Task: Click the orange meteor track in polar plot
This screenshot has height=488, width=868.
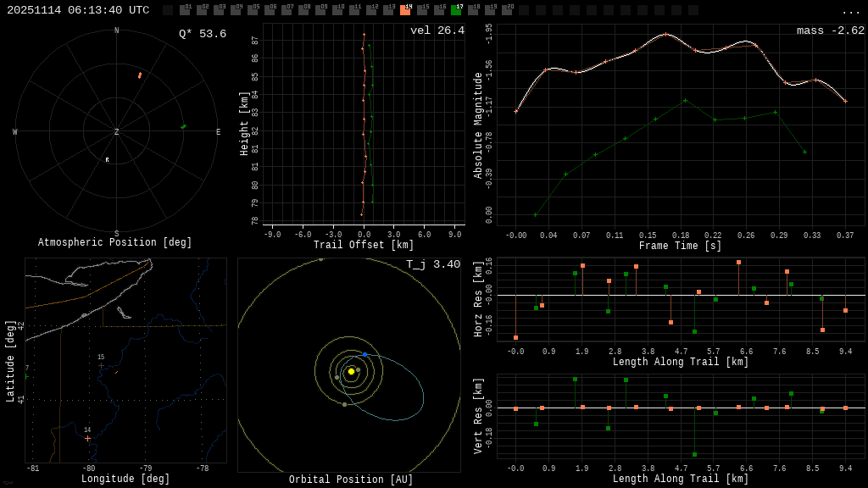Action: click(x=140, y=75)
